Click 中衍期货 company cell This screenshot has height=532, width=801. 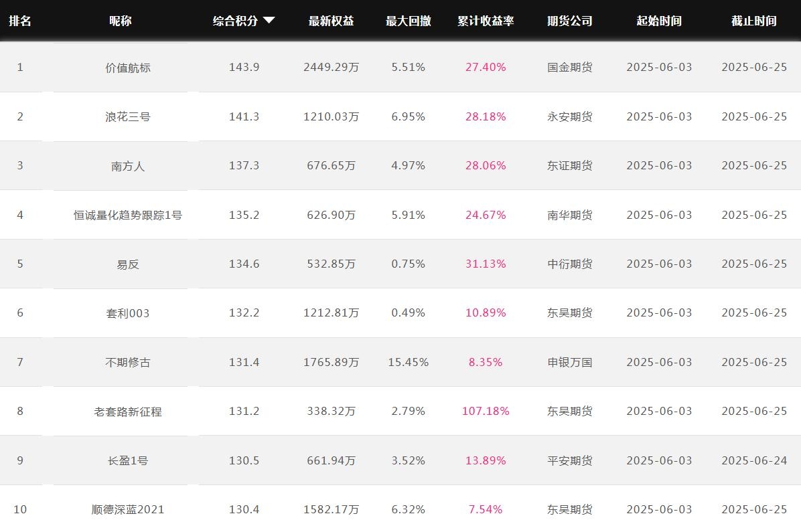tap(569, 264)
